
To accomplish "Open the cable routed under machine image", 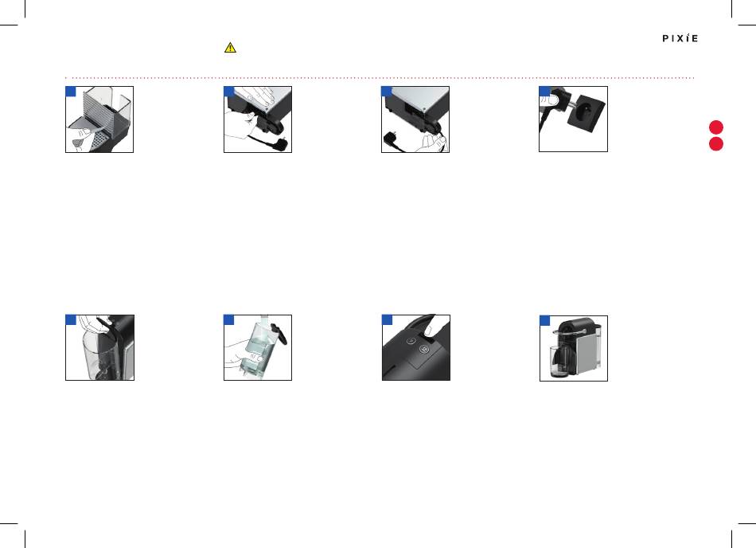I will click(x=415, y=119).
